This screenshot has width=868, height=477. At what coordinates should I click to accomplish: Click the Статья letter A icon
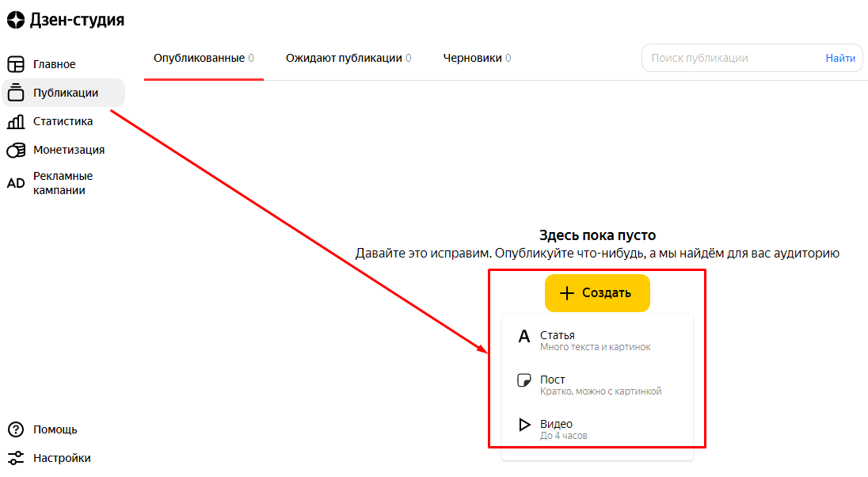[x=523, y=337]
